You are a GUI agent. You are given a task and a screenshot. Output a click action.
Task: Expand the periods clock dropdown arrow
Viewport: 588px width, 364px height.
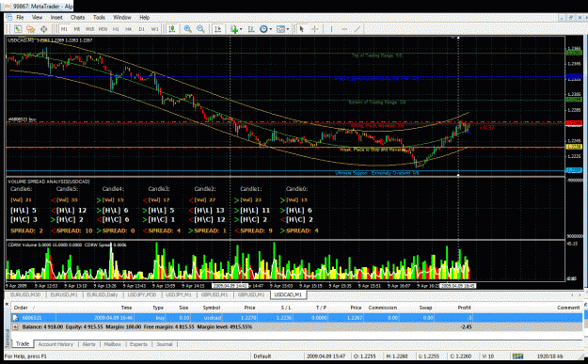point(270,29)
